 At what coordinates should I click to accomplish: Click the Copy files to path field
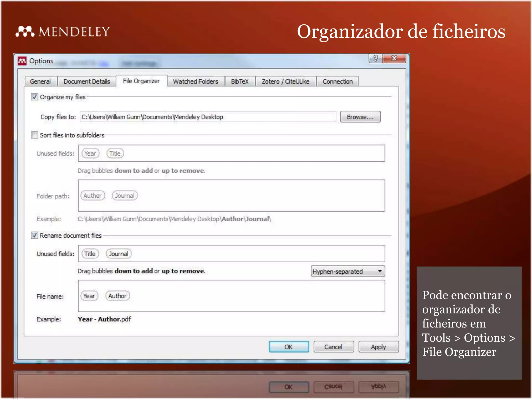tap(208, 117)
